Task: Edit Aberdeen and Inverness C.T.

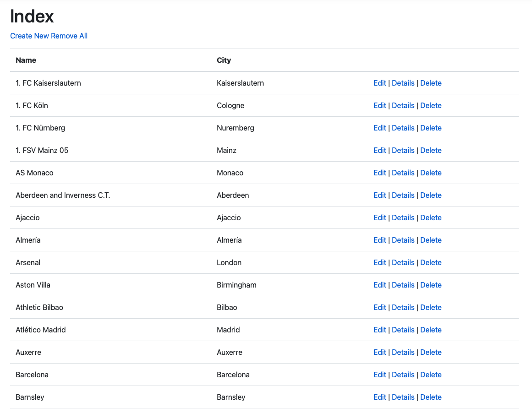Action: 380,196
